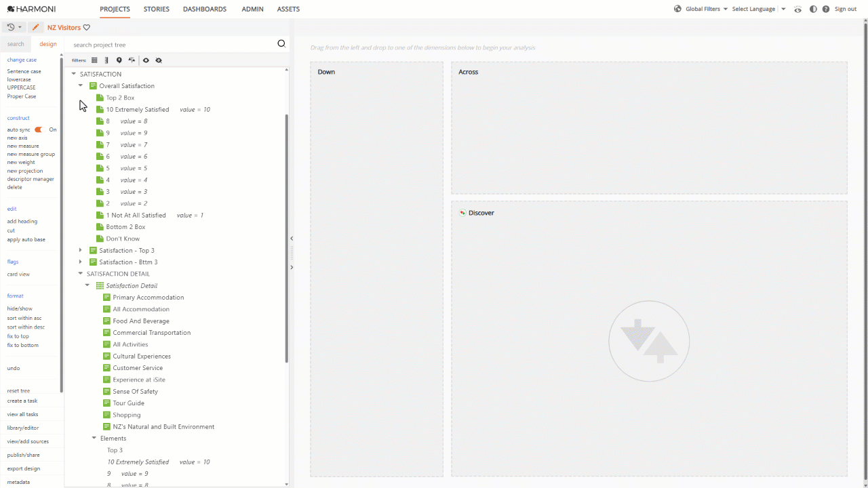Click new measure group
Viewport: 868px width, 488px height.
click(x=31, y=155)
